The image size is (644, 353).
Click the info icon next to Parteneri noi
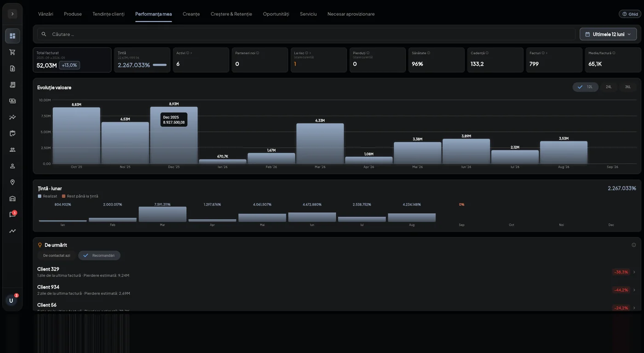[258, 53]
